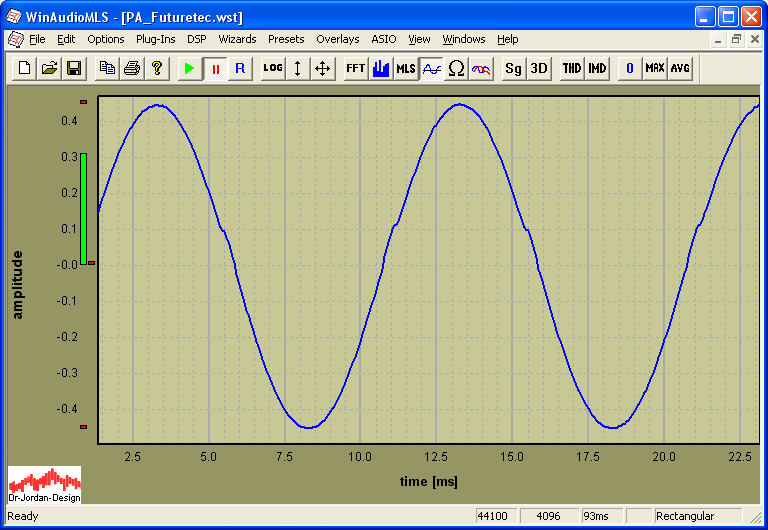Toggle the THD distortion measurement button
Screen dimensions: 768x530
pyautogui.click(x=571, y=68)
